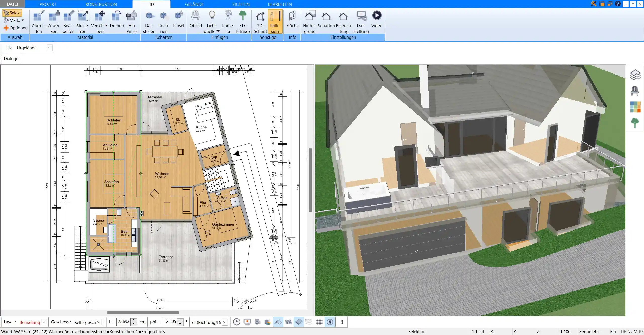Viewport: 644px width, 335px height.
Task: Open Beleuchtung settings
Action: (344, 22)
